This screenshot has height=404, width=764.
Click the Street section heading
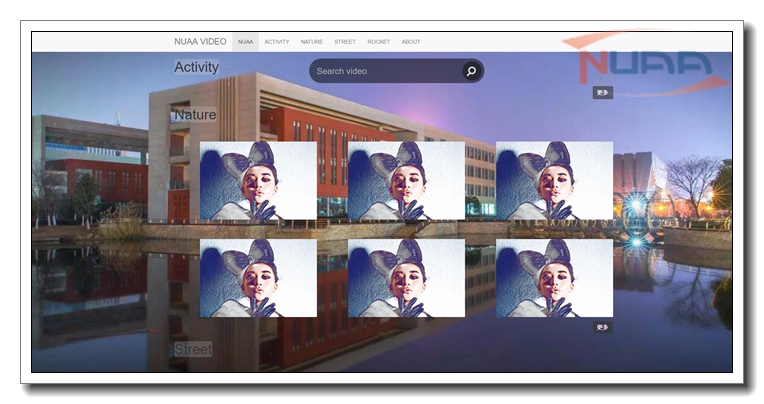point(193,349)
